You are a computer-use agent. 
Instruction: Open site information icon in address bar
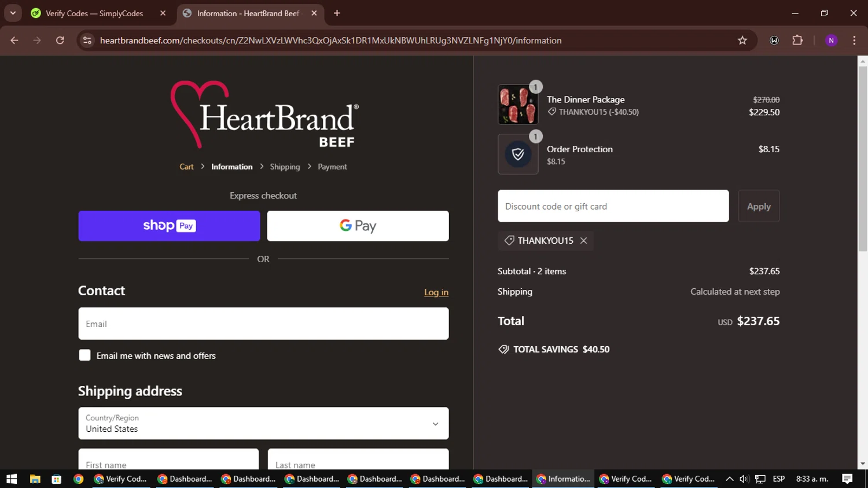(x=87, y=41)
